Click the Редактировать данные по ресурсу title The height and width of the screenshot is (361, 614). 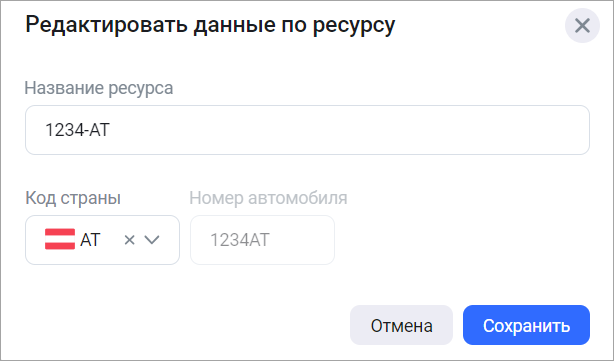210,25
